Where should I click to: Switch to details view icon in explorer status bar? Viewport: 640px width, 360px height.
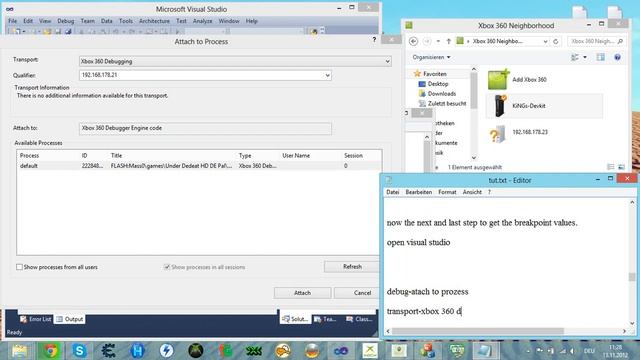(x=611, y=167)
